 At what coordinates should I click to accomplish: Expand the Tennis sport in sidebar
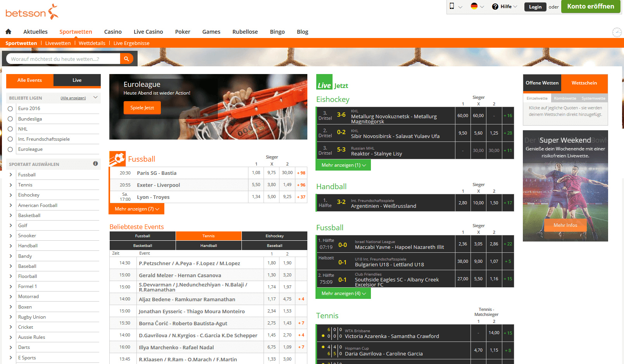[11, 185]
